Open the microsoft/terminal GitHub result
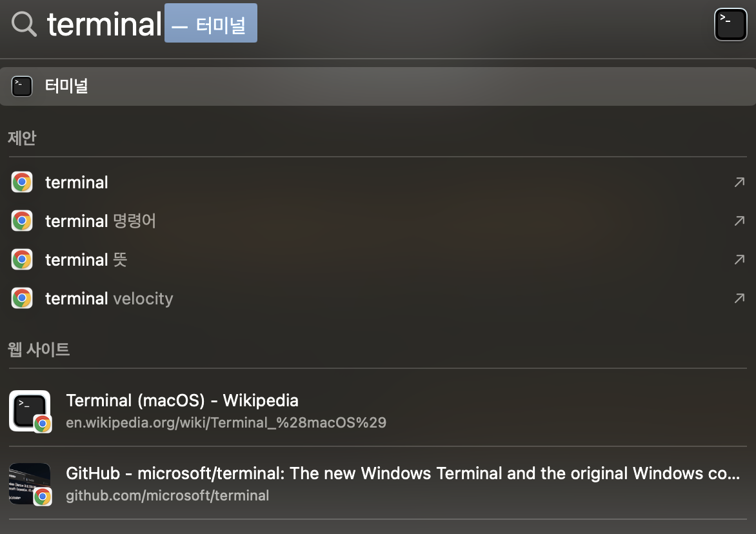The image size is (756, 534). (258, 473)
